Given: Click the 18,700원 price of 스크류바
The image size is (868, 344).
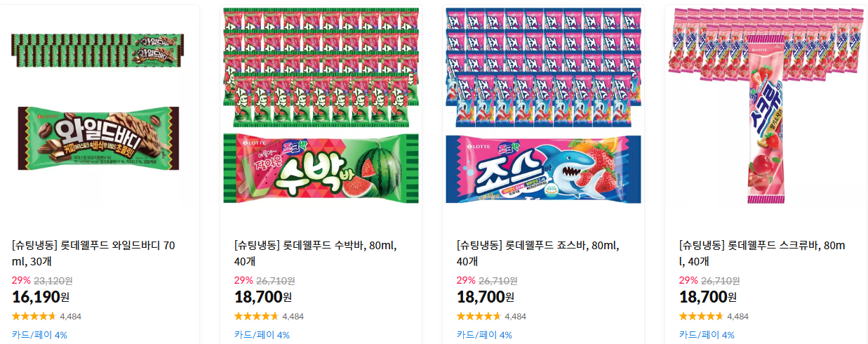Looking at the screenshot, I should [708, 297].
